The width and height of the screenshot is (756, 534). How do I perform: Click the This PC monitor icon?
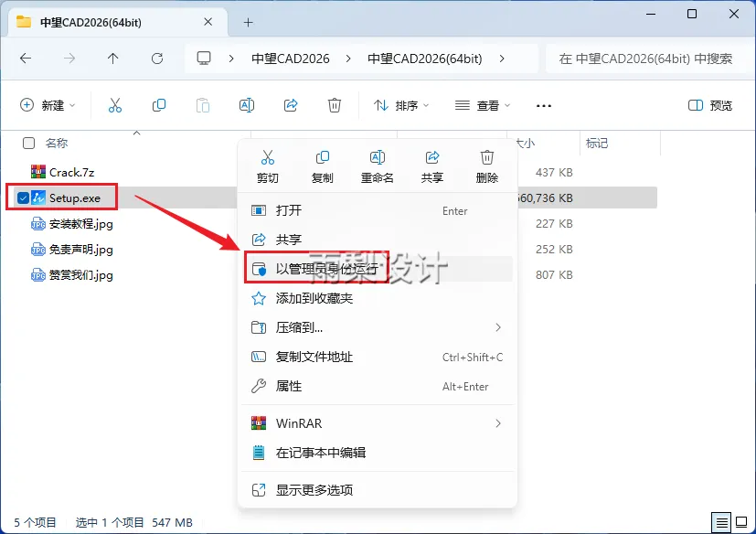(x=204, y=59)
